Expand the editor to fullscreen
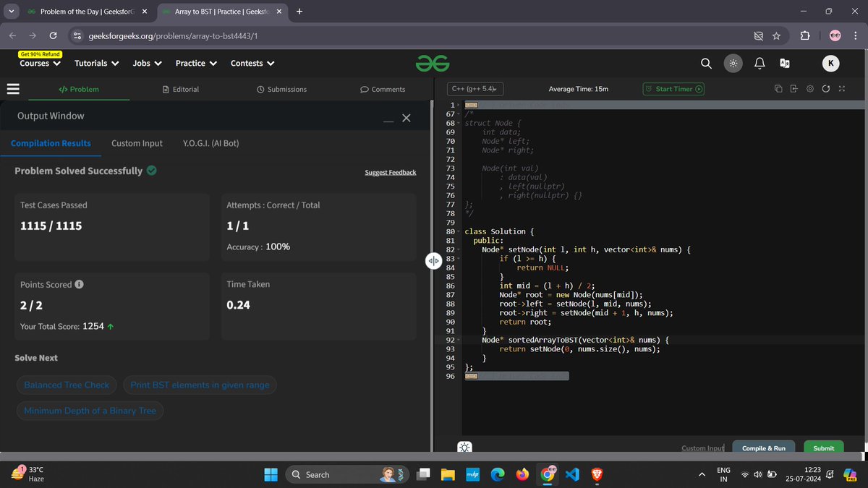 tap(841, 89)
